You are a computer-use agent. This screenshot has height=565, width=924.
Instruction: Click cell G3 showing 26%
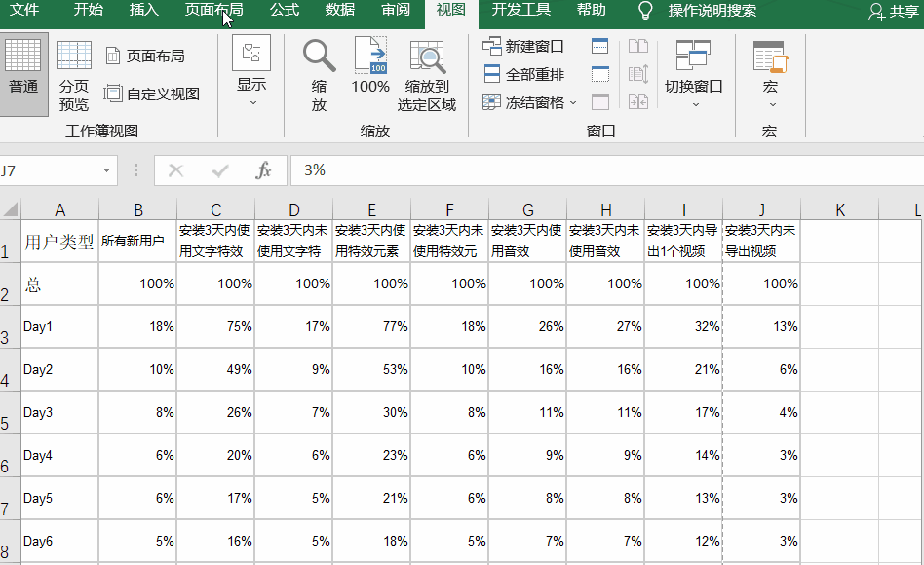coord(527,326)
